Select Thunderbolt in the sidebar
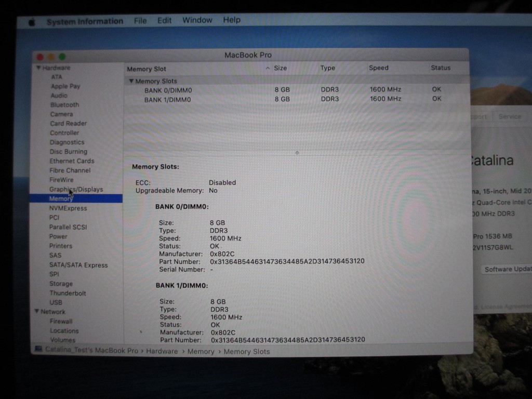Viewport: 532px width, 399px height. click(x=68, y=293)
